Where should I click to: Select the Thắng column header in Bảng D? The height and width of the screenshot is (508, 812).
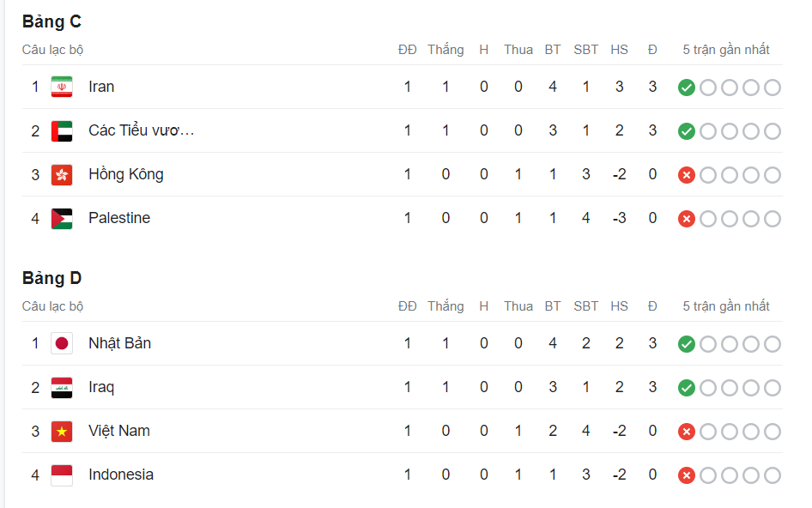445,305
